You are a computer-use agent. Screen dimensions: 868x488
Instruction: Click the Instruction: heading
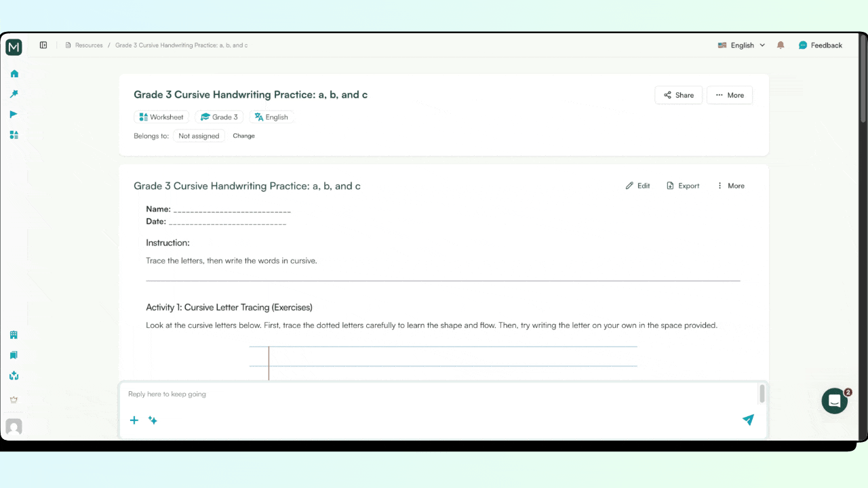168,243
